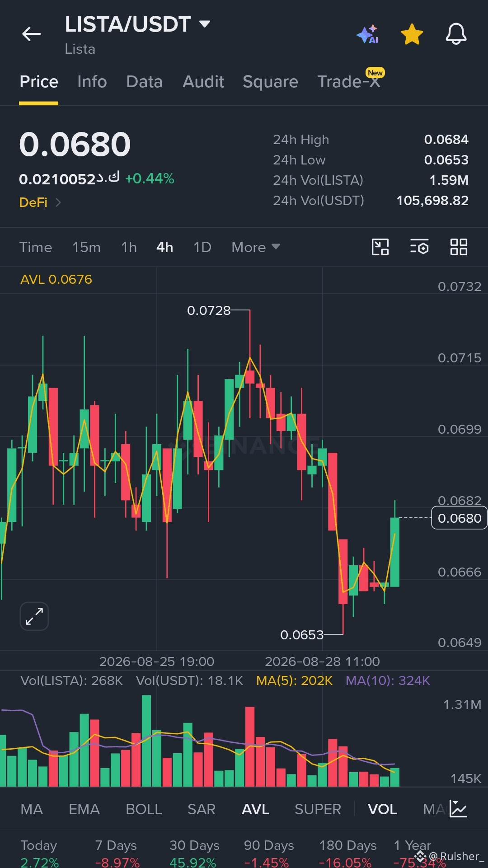Toggle the AVL indicator
Image resolution: width=488 pixels, height=868 pixels.
coord(255,809)
